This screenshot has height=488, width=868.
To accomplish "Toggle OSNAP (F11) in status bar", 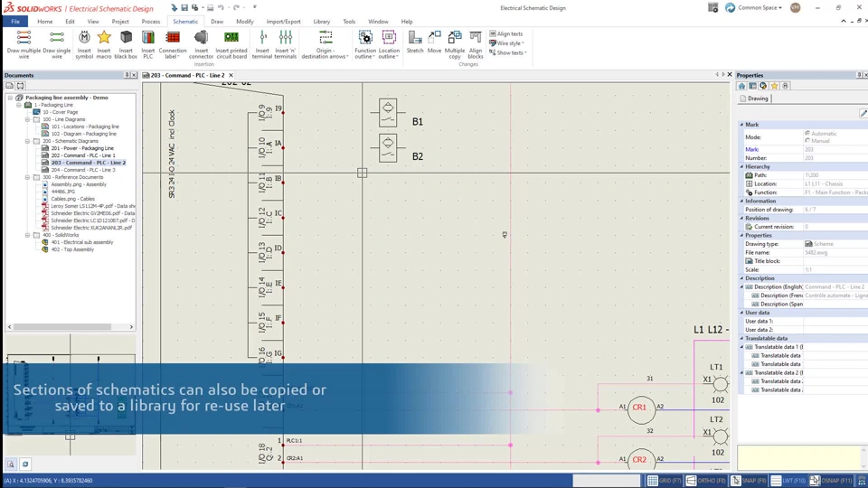I will point(832,480).
